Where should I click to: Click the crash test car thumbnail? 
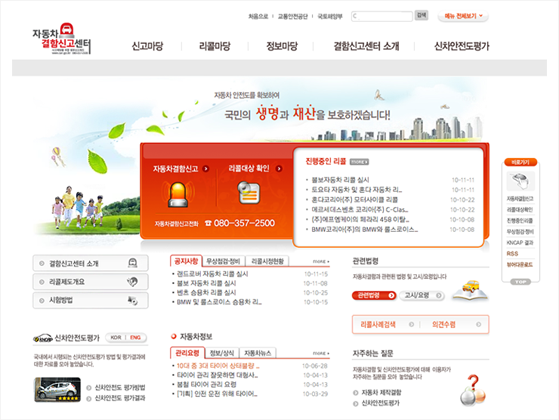(x=57, y=390)
